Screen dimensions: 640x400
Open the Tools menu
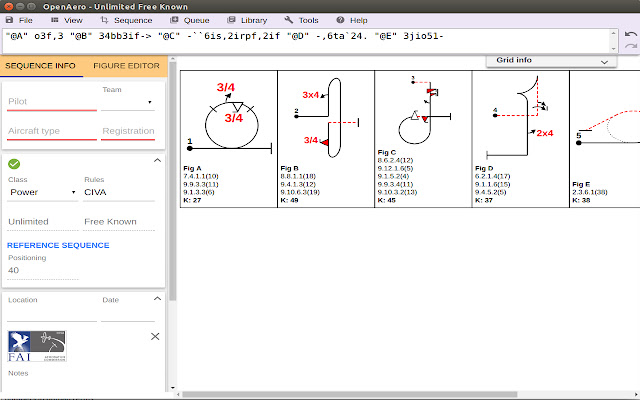click(x=302, y=19)
